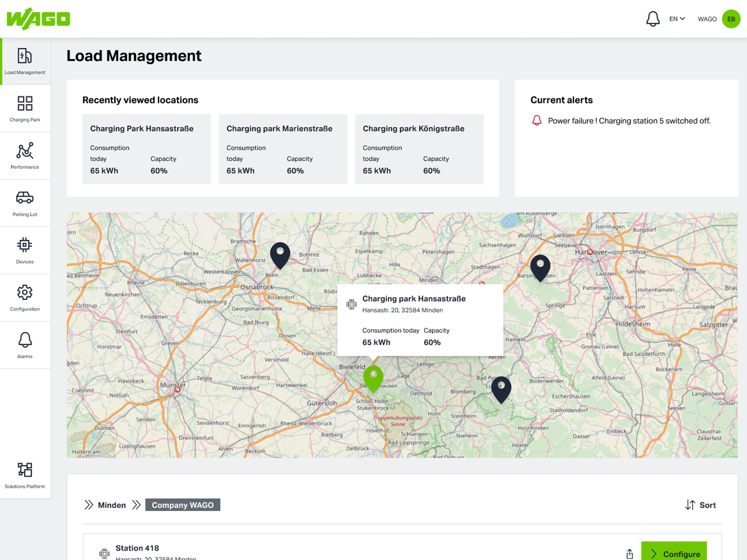Select map pin near Barsinghausen
This screenshot has height=560, width=747.
pos(540,268)
